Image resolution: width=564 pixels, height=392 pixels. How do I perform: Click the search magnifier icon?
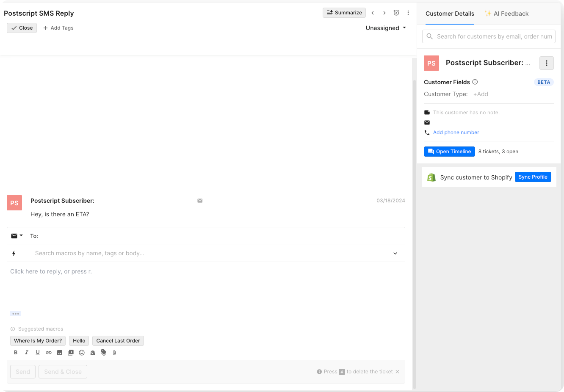click(429, 36)
